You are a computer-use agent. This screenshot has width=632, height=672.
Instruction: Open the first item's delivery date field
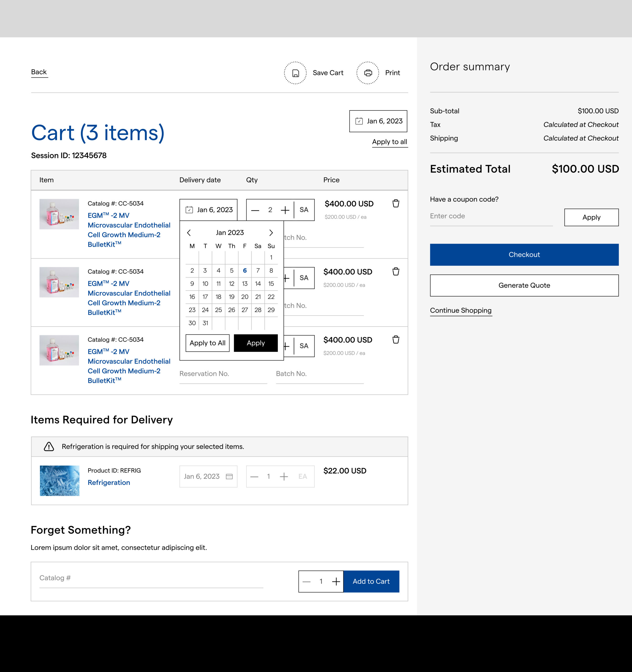coord(208,210)
